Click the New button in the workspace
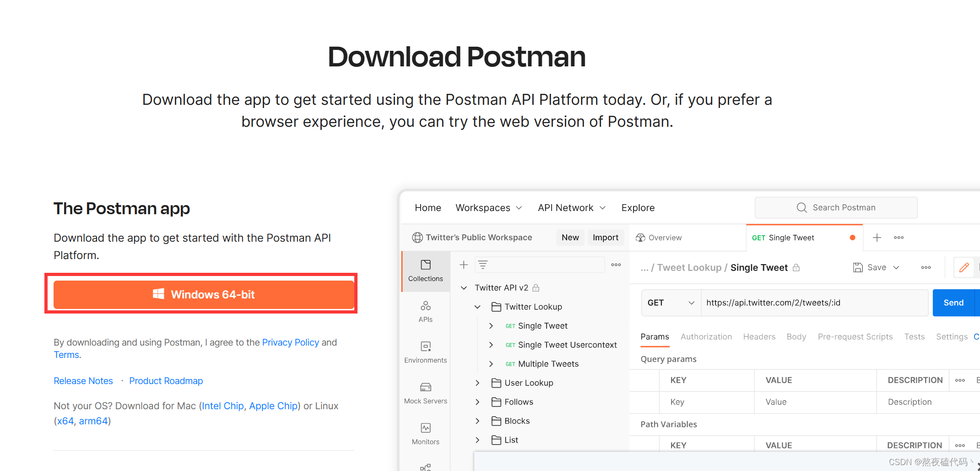This screenshot has height=471, width=980. [x=570, y=238]
